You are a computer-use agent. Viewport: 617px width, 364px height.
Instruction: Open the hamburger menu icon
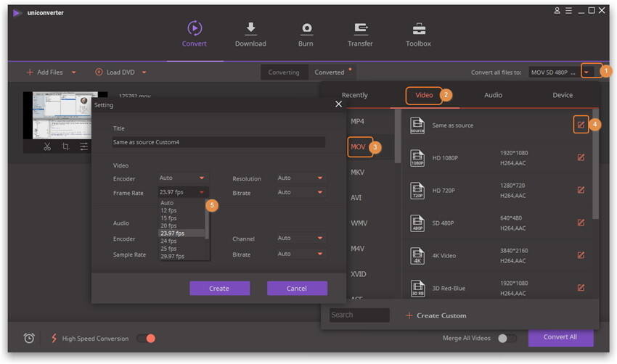(x=568, y=11)
